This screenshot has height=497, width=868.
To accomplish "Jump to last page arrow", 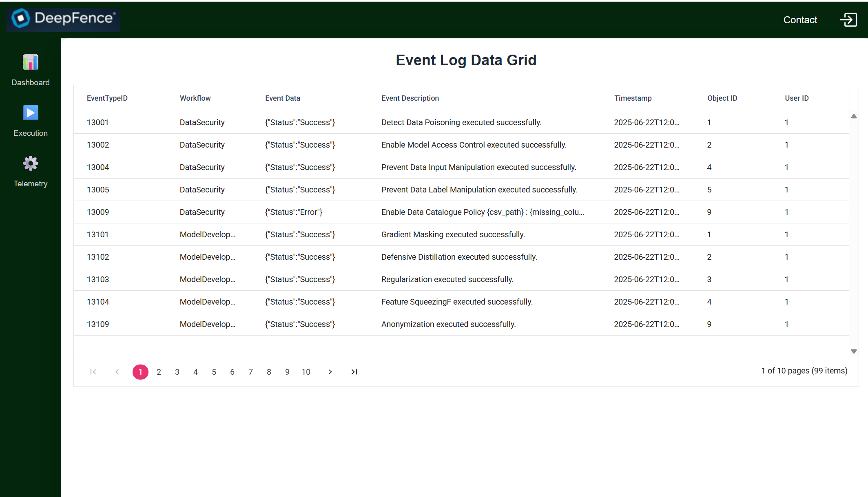I will pyautogui.click(x=354, y=372).
